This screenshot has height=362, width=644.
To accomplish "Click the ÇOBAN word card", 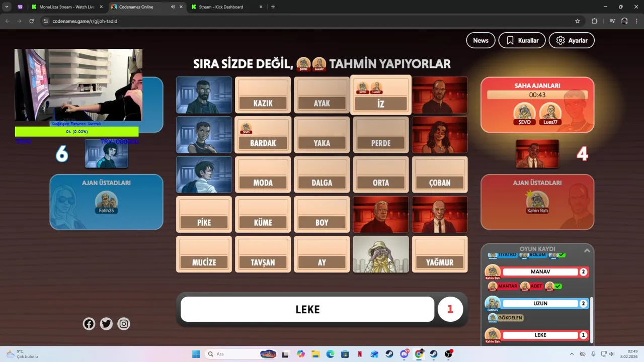I will click(440, 174).
